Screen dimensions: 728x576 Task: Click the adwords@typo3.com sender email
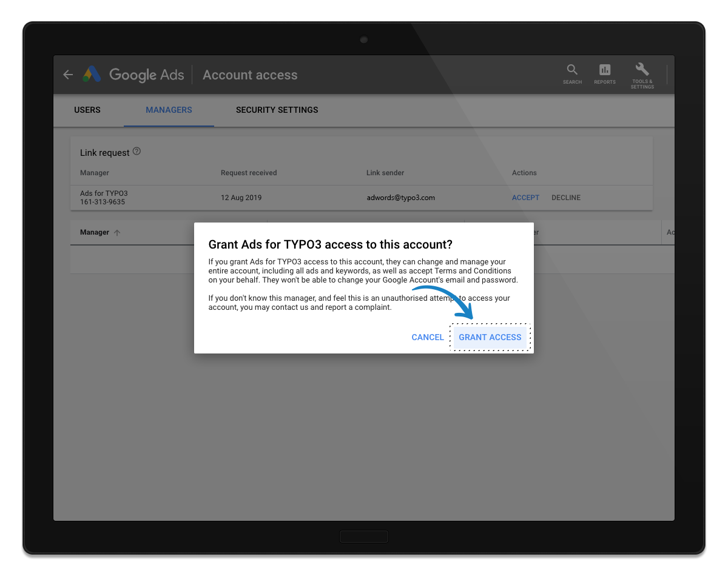point(400,198)
